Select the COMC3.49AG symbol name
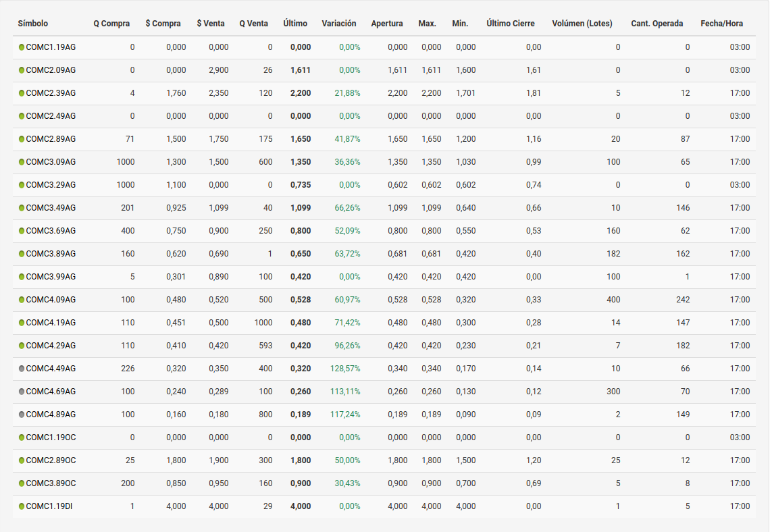 [51, 208]
